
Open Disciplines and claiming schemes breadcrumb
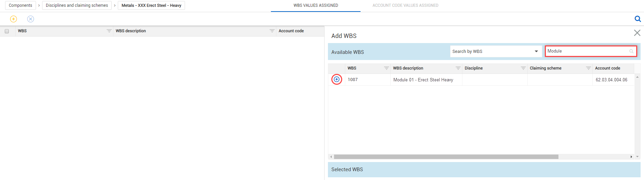[77, 5]
